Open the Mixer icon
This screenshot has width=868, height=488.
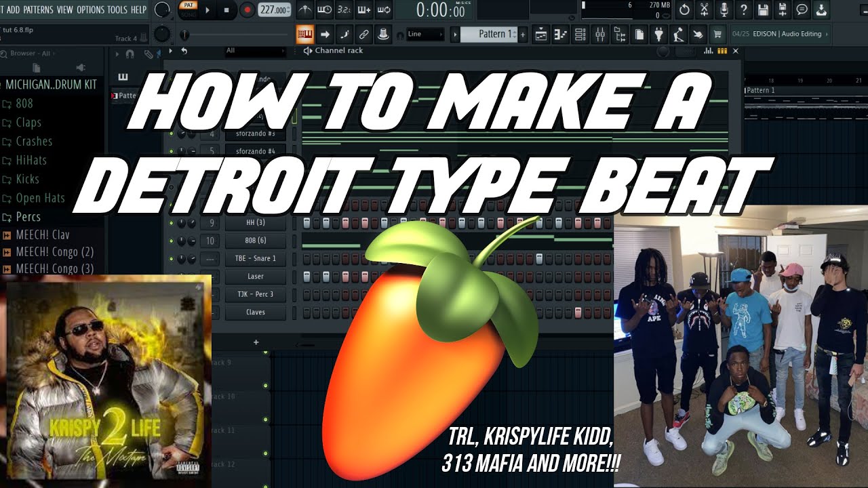600,34
